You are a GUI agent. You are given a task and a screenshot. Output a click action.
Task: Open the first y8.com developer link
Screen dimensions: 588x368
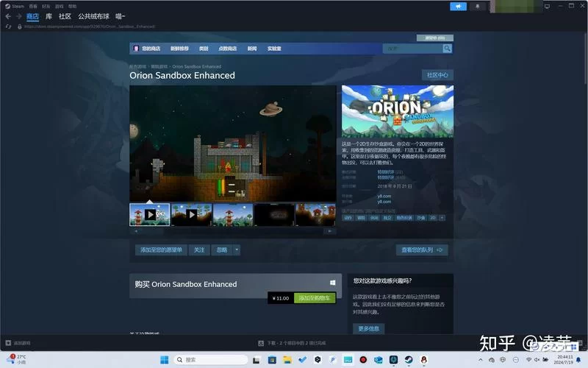tap(384, 196)
